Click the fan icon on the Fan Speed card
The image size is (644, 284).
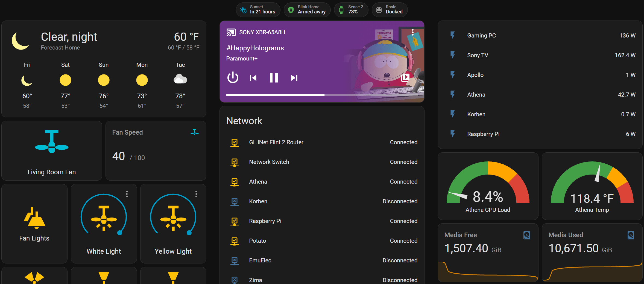click(x=195, y=132)
